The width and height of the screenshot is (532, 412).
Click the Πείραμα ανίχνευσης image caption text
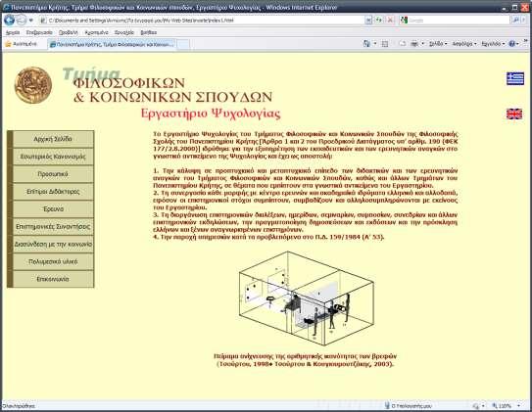click(x=305, y=360)
